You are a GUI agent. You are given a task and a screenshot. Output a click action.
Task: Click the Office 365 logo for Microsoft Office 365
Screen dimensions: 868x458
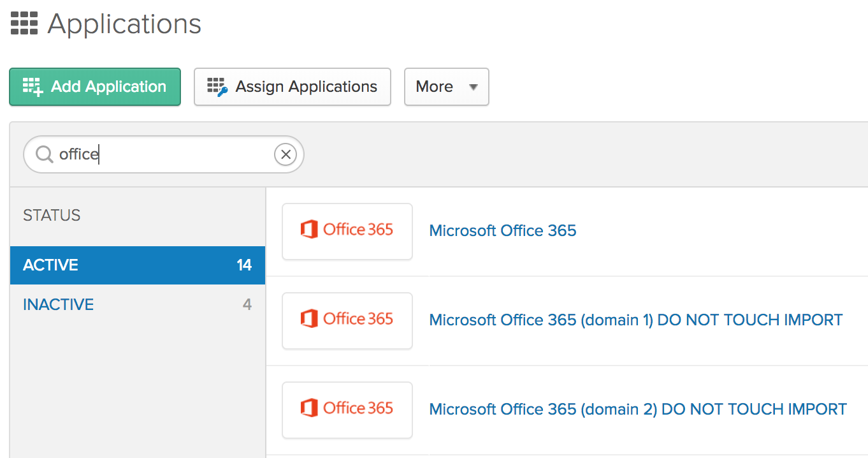coord(347,231)
